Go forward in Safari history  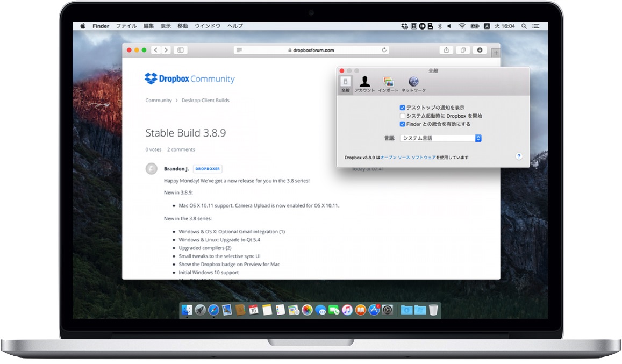[166, 50]
